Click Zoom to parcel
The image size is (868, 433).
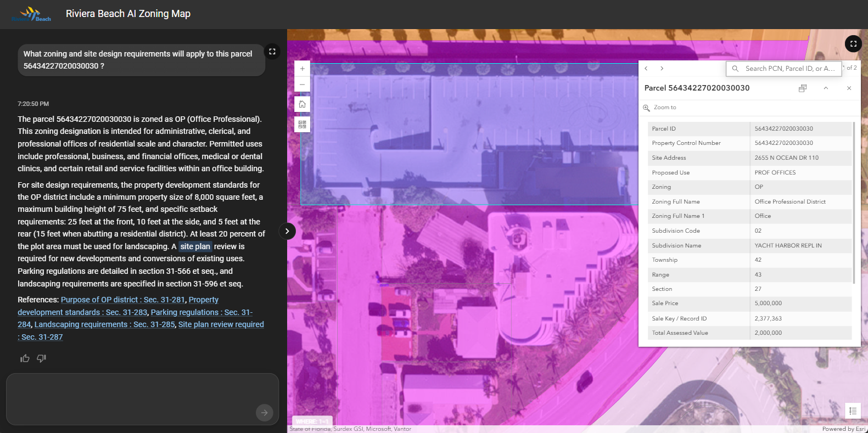pos(660,108)
